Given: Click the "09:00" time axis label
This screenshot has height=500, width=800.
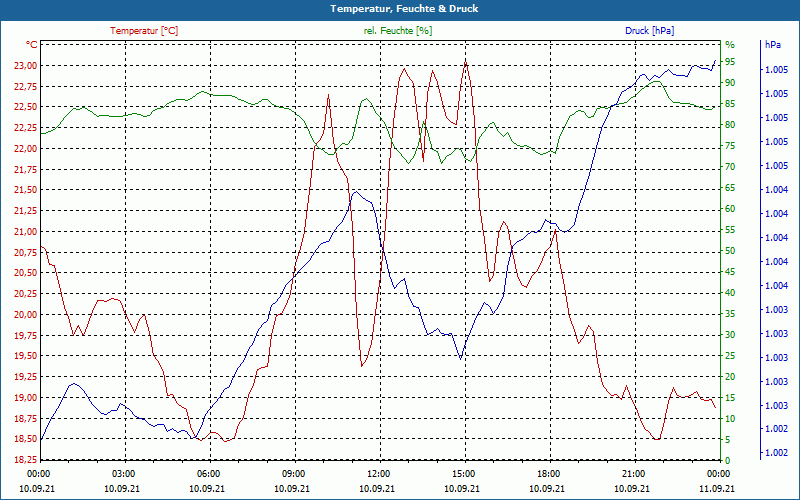Looking at the screenshot, I should pyautogui.click(x=293, y=473).
